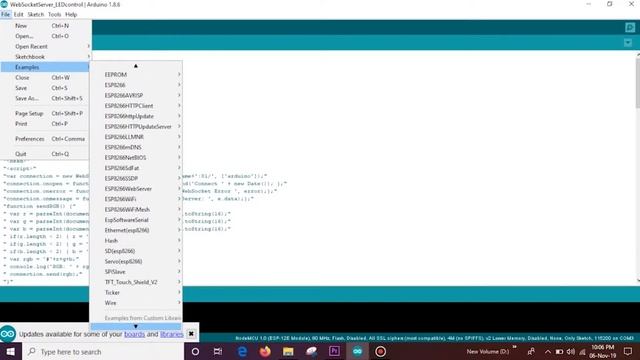Choose Quit in File menu
Viewport: 640px width, 360px height.
[x=46, y=154]
